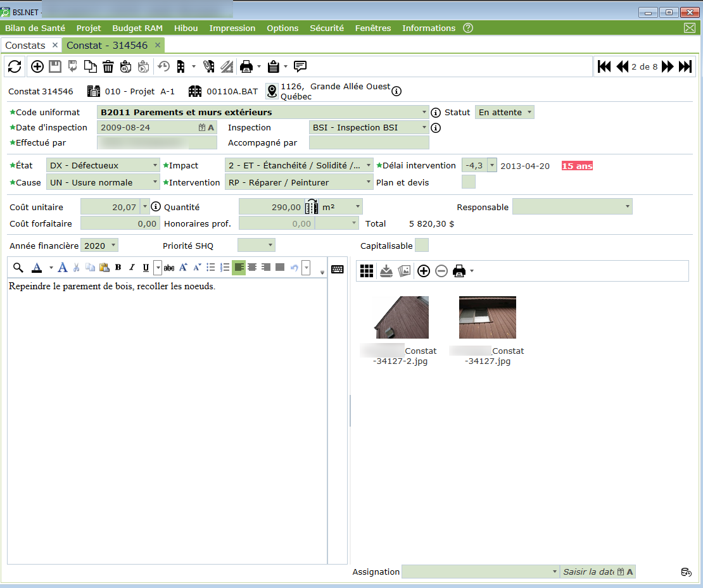The image size is (703, 588).
Task: Expand the Année financière dropdown
Action: (99, 246)
